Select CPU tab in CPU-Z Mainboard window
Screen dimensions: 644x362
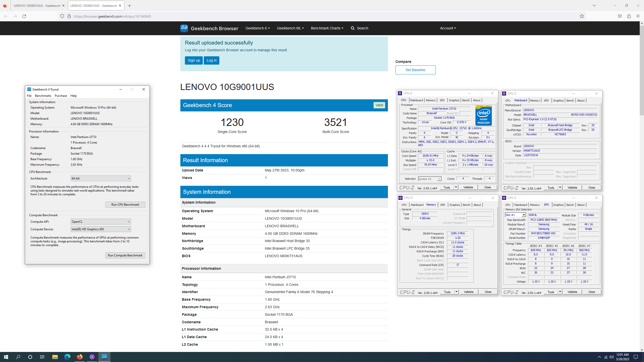pos(508,101)
